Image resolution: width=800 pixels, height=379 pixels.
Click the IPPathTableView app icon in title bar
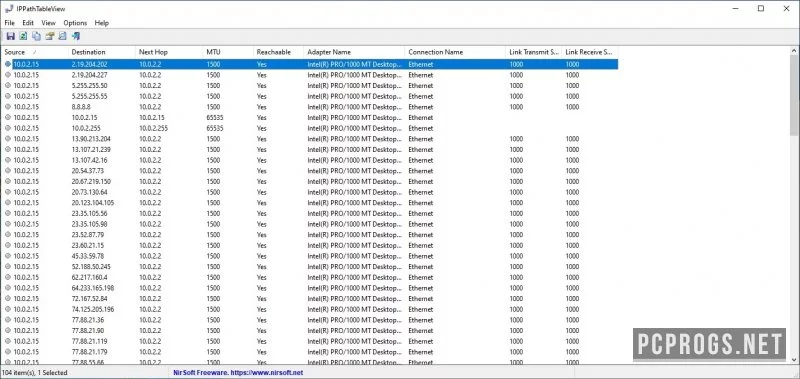tap(8, 9)
